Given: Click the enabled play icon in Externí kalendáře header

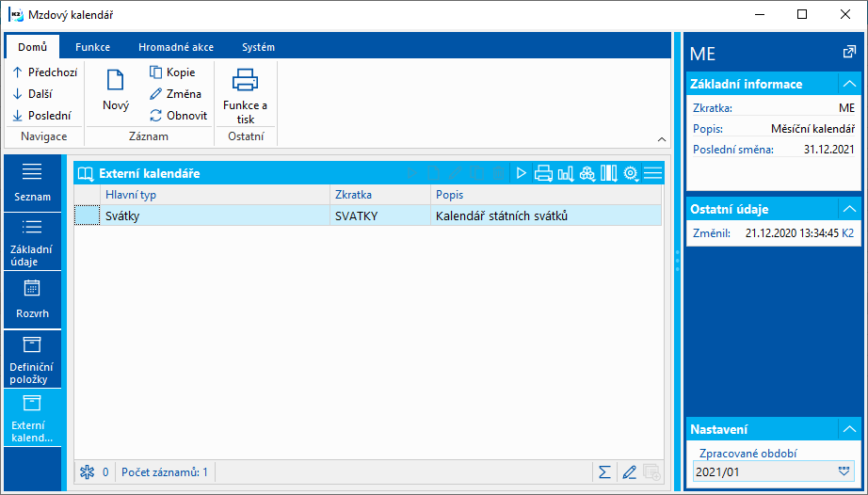Looking at the screenshot, I should pyautogui.click(x=521, y=174).
